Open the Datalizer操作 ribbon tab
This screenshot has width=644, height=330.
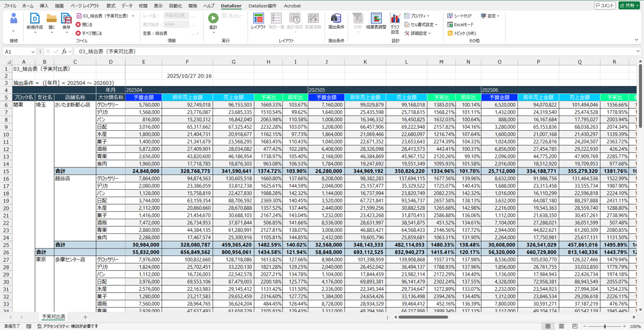[262, 6]
